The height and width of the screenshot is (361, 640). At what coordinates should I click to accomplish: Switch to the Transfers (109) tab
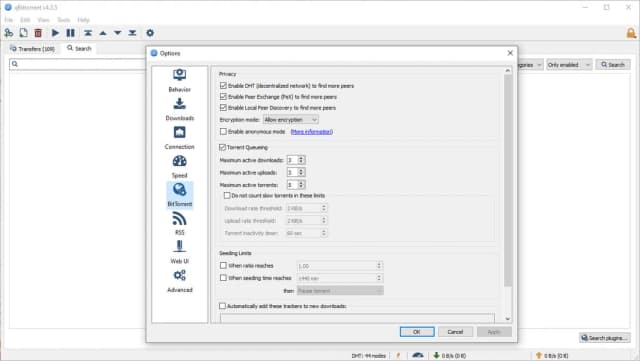pos(33,49)
